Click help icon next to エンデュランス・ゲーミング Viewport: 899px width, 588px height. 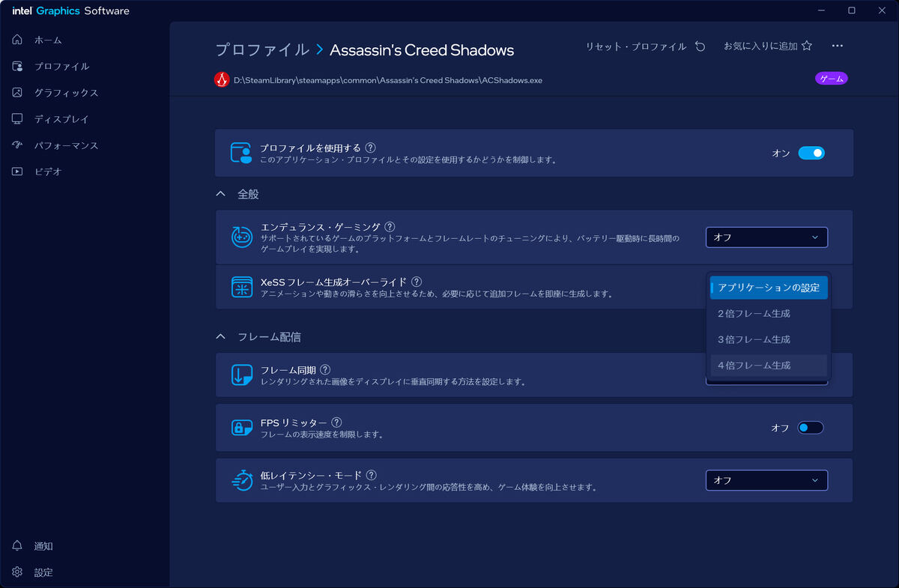[x=390, y=227]
